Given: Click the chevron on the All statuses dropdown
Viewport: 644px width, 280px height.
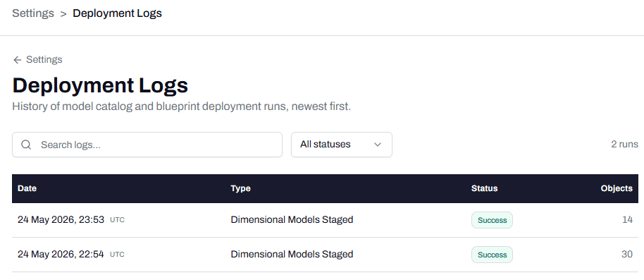Looking at the screenshot, I should pyautogui.click(x=378, y=145).
